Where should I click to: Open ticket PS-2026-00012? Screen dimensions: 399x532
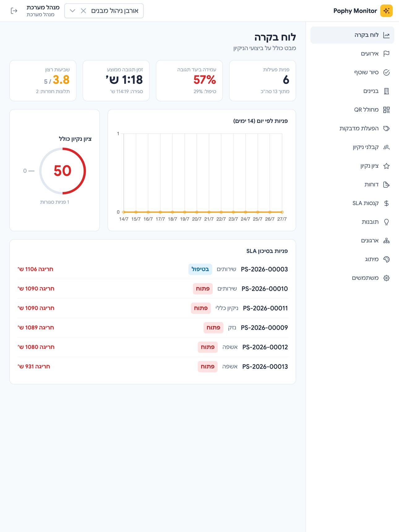pyautogui.click(x=265, y=347)
